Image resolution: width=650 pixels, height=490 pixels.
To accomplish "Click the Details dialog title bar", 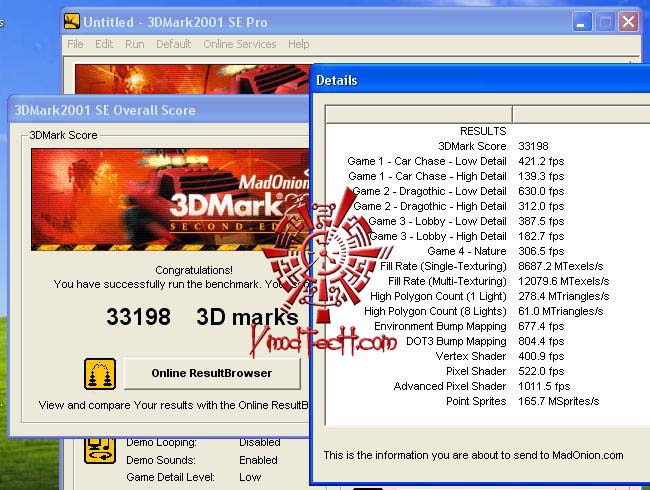I will [480, 80].
